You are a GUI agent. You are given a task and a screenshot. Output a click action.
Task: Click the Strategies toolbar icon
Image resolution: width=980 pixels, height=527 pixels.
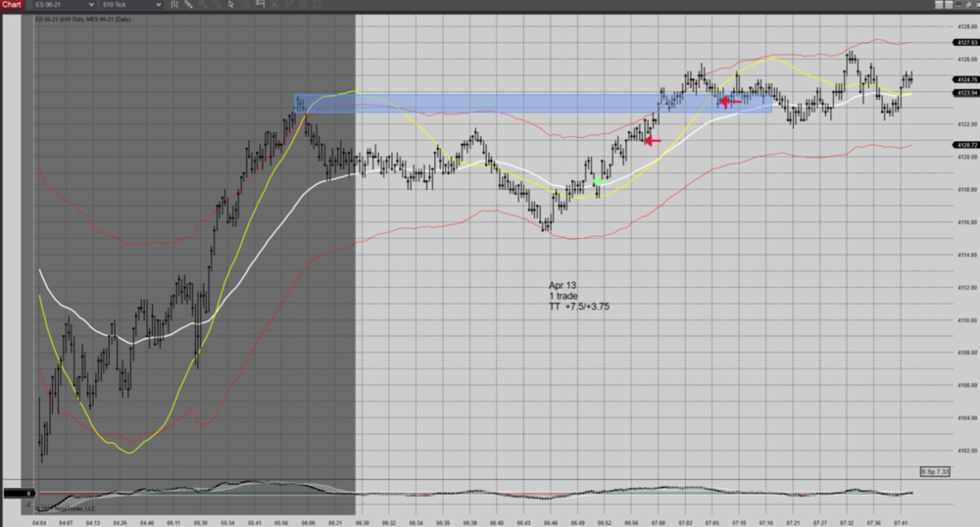(x=289, y=5)
